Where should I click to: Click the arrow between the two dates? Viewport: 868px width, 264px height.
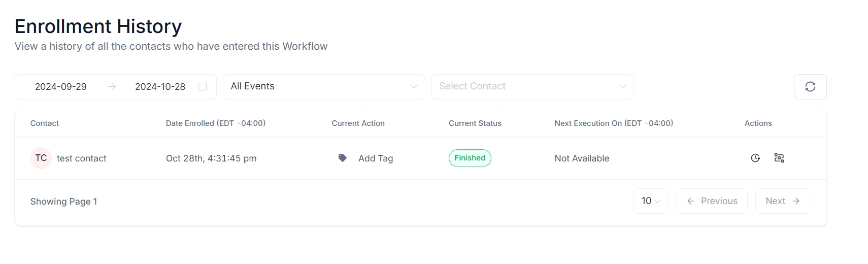pyautogui.click(x=112, y=87)
